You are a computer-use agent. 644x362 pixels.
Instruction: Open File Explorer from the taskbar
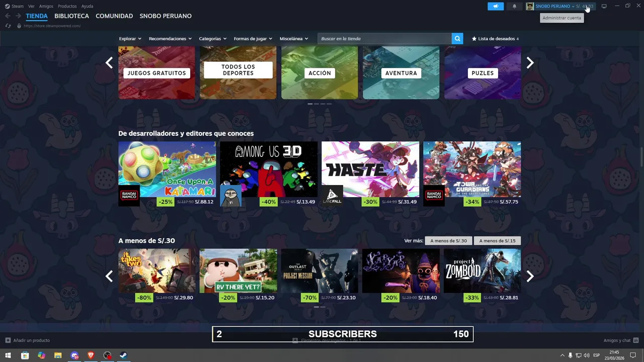58,355
